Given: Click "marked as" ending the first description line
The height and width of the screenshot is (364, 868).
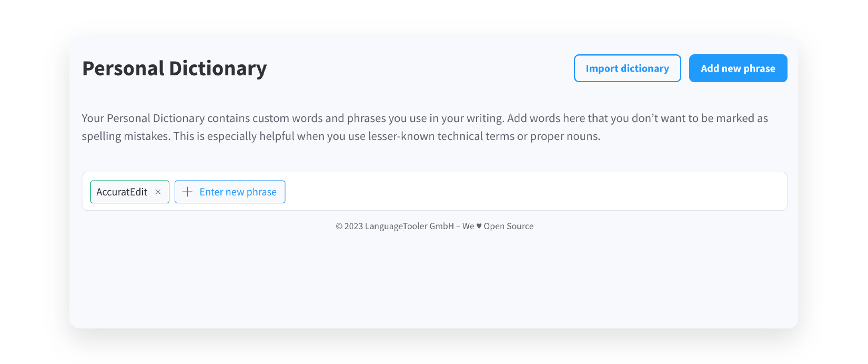Looking at the screenshot, I should (742, 119).
